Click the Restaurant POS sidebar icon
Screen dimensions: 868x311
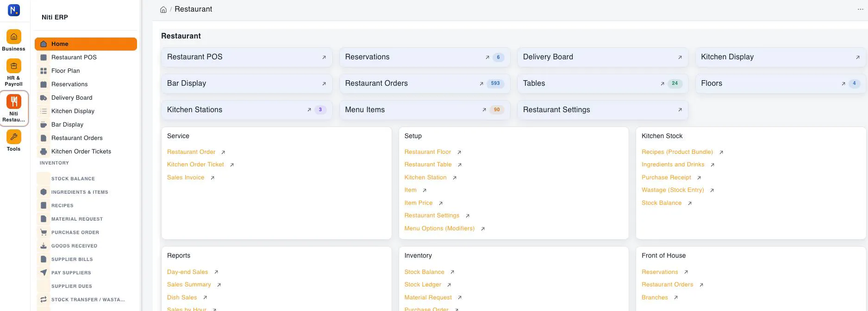click(x=44, y=57)
